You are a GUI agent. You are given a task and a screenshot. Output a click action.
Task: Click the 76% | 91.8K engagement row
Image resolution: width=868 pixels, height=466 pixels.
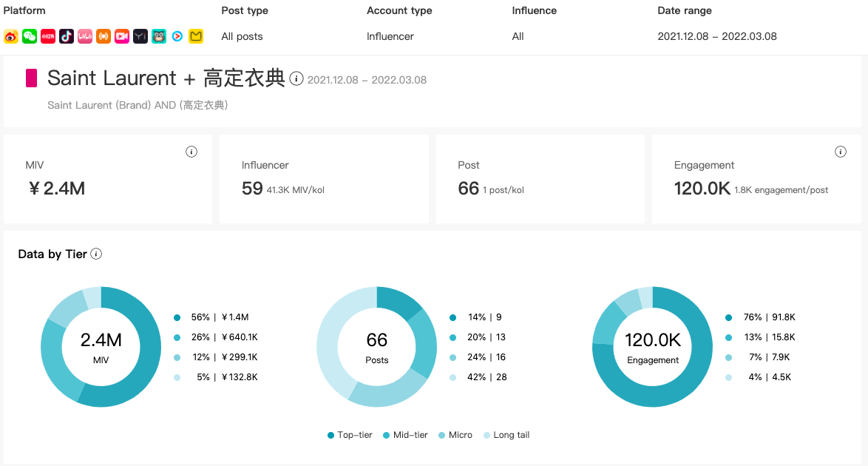point(760,317)
